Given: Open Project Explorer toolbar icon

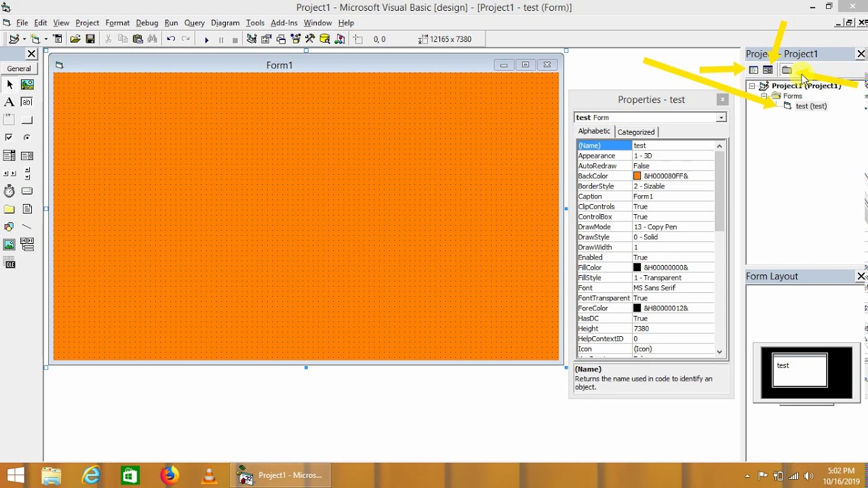Looking at the screenshot, I should (x=252, y=39).
